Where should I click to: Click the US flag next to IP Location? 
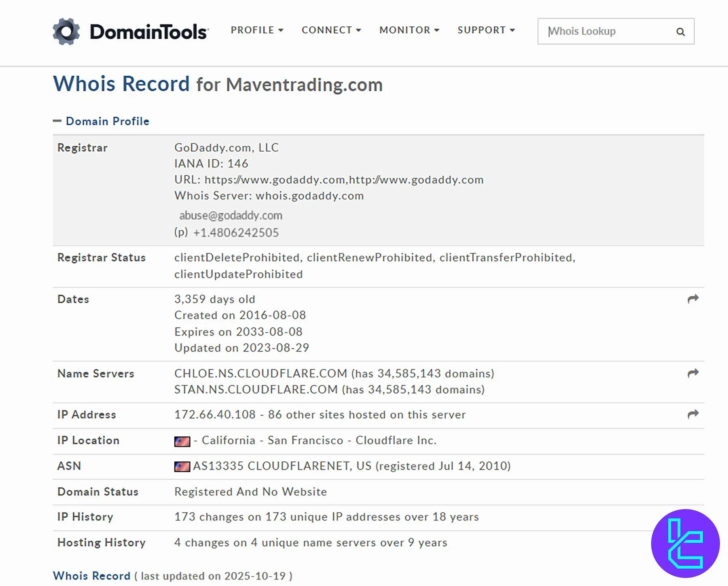click(182, 441)
